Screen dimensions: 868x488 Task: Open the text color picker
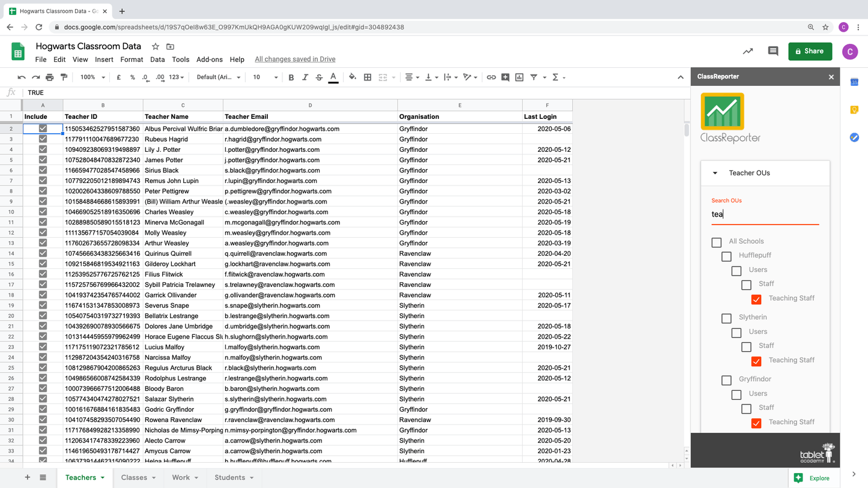point(333,77)
